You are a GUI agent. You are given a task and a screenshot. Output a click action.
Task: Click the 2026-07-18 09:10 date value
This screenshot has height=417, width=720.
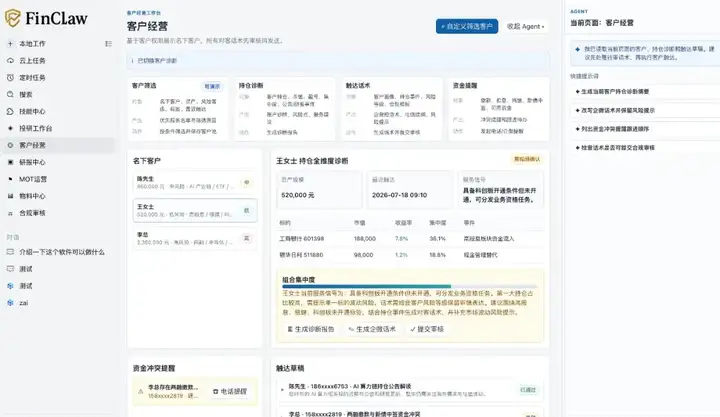coord(399,195)
